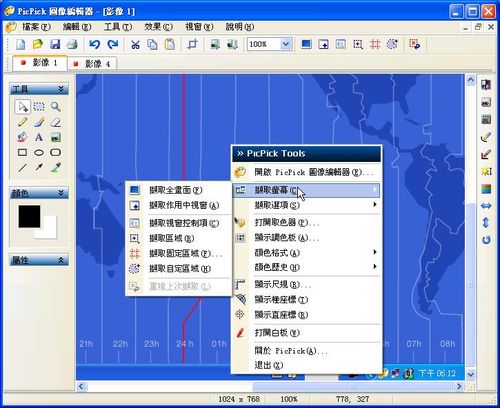Click the black foreground color swatch
Image resolution: width=500 pixels, height=408 pixels.
tap(29, 216)
